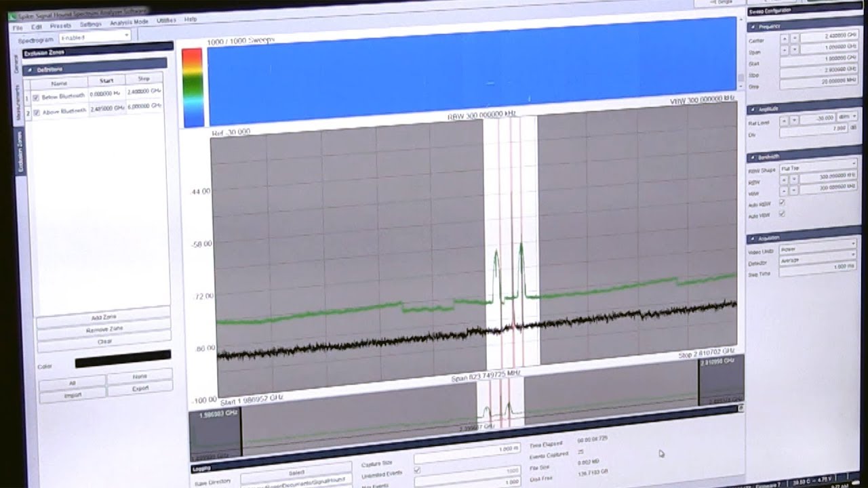Viewport: 868px width, 488px height.
Task: Decrease the Ref Level with down arrow
Action: click(x=795, y=121)
